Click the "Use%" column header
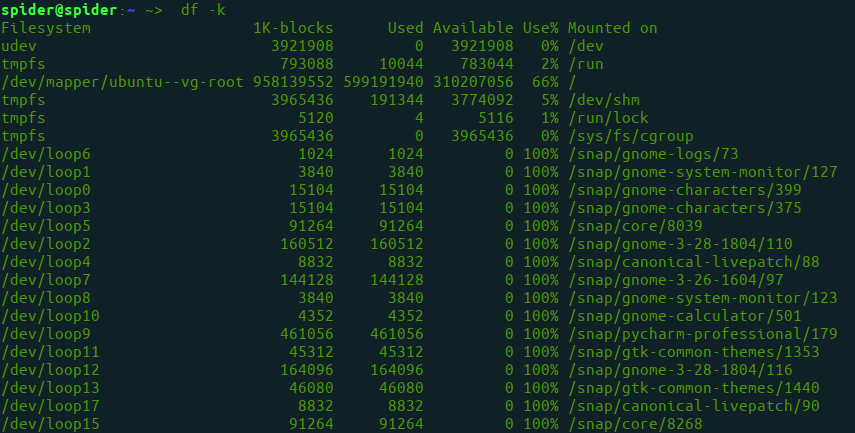 (540, 28)
